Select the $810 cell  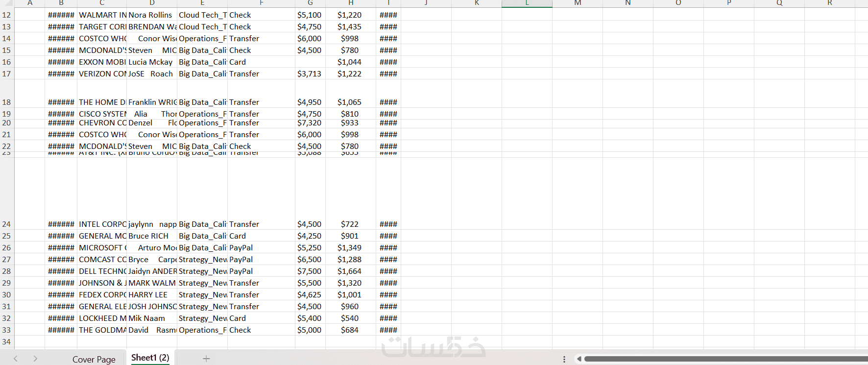(351, 114)
